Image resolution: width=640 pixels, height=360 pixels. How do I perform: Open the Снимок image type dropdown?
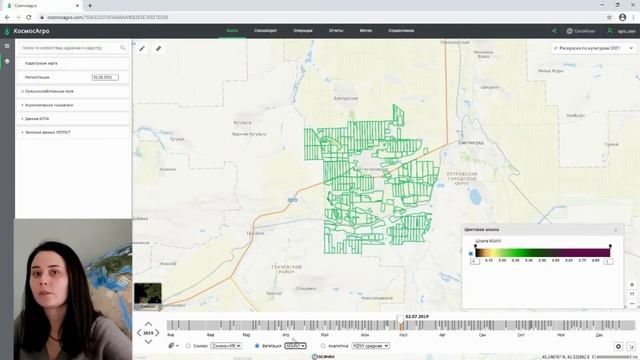point(226,346)
